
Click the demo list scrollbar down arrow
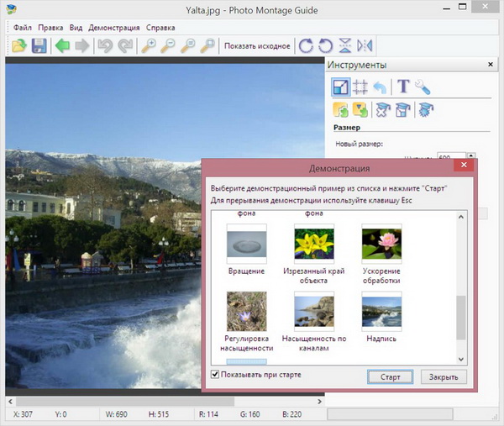459,358
